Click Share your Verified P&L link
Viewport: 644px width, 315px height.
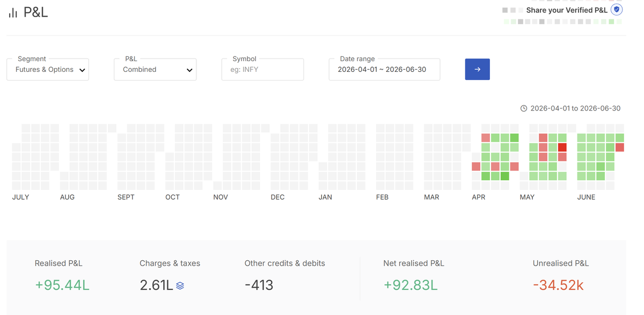click(567, 10)
